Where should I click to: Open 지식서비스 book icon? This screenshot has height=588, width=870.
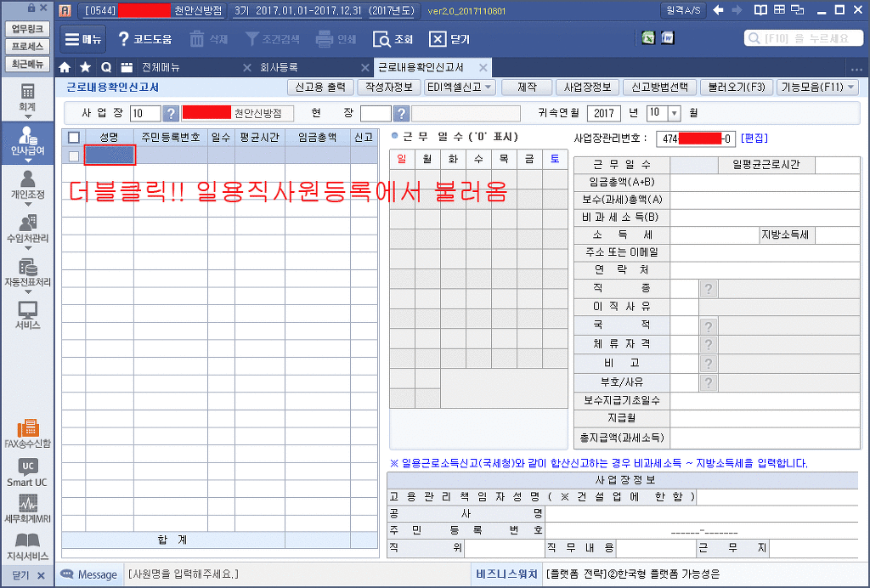click(x=27, y=546)
